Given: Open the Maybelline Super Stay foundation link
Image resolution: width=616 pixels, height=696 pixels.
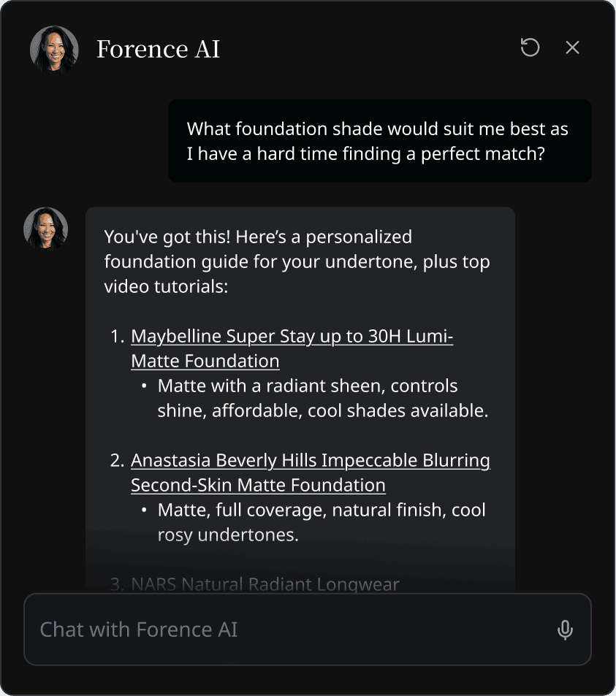Looking at the screenshot, I should tap(292, 337).
